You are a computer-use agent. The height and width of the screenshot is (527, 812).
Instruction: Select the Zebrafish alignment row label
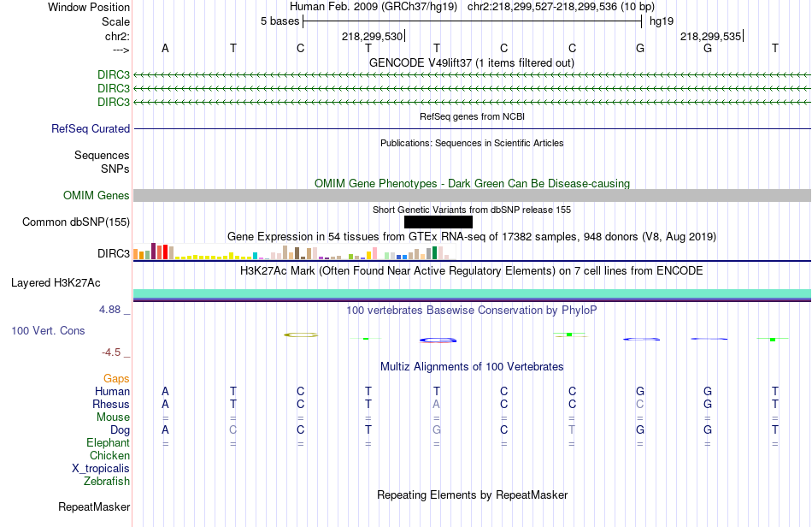pyautogui.click(x=107, y=481)
